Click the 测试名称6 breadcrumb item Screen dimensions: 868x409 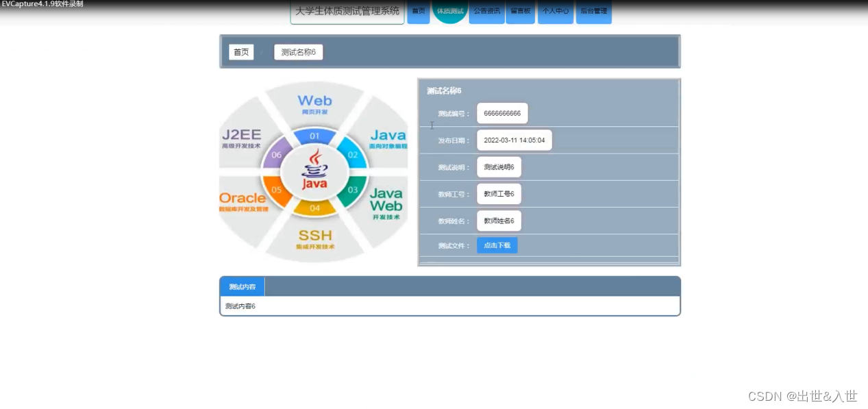[x=299, y=52]
